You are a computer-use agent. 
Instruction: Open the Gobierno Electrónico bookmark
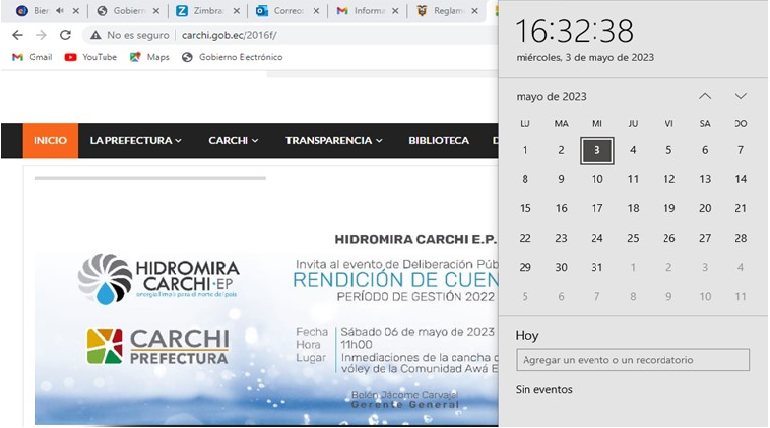232,57
